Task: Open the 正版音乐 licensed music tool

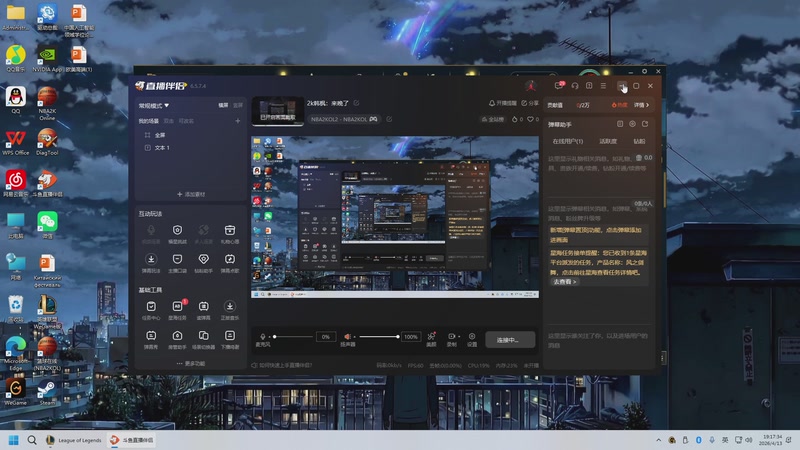Action: [x=230, y=310]
